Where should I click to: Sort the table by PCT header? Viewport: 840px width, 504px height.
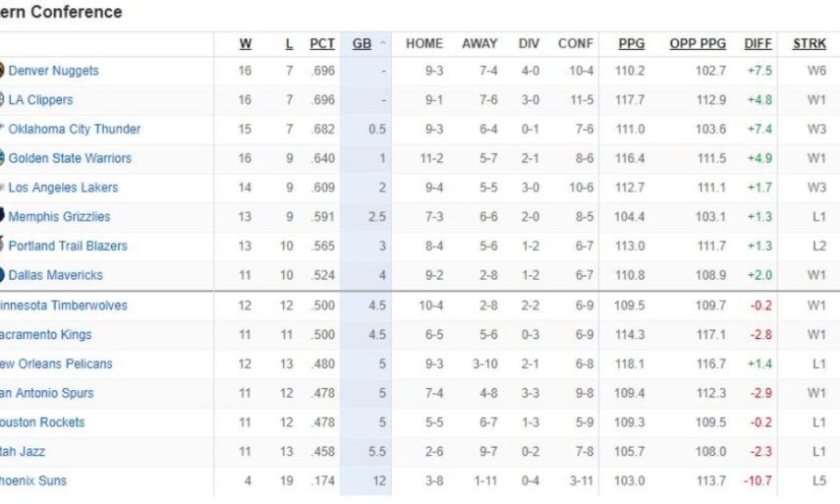pyautogui.click(x=322, y=44)
